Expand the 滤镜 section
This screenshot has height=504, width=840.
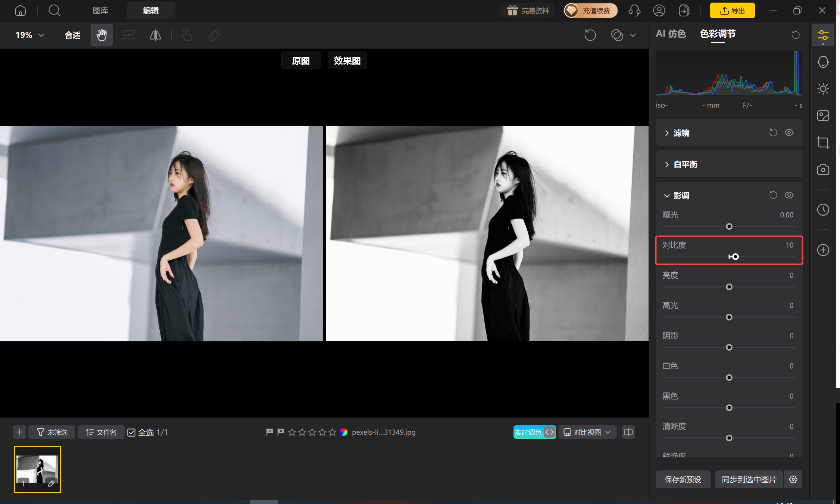pos(666,133)
